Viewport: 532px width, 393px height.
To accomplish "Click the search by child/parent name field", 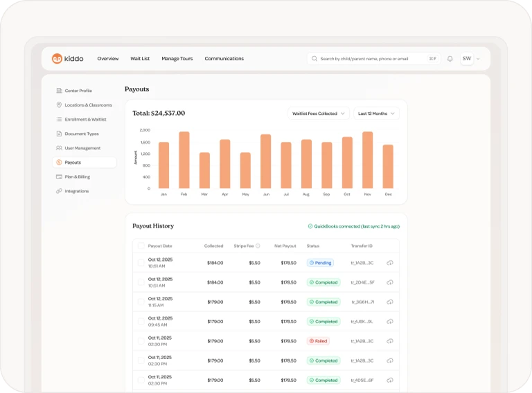I will [x=373, y=59].
